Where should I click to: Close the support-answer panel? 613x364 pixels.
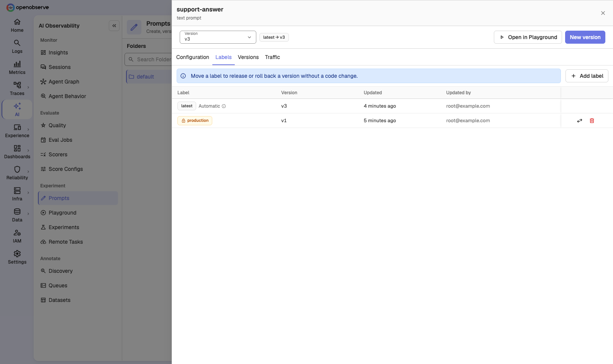[603, 13]
